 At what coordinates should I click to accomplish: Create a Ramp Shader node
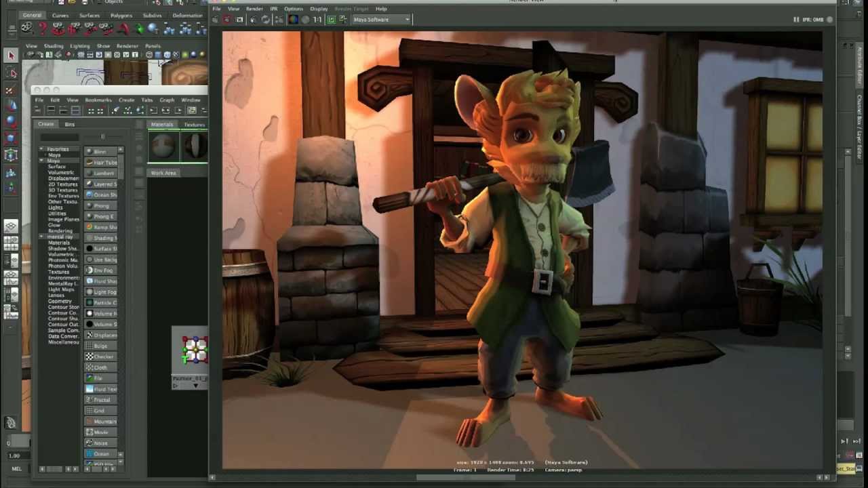click(x=100, y=227)
